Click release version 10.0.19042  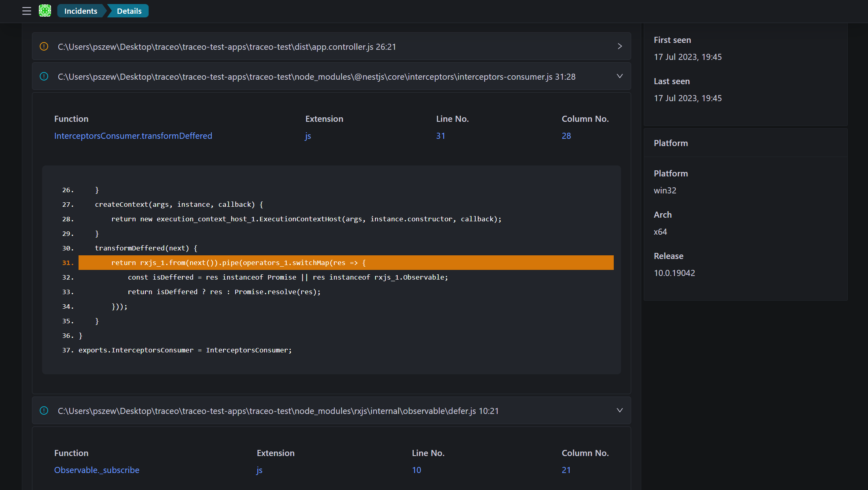(x=674, y=273)
